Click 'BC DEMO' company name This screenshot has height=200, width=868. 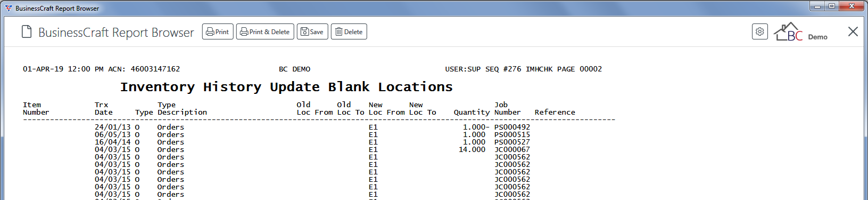point(294,69)
